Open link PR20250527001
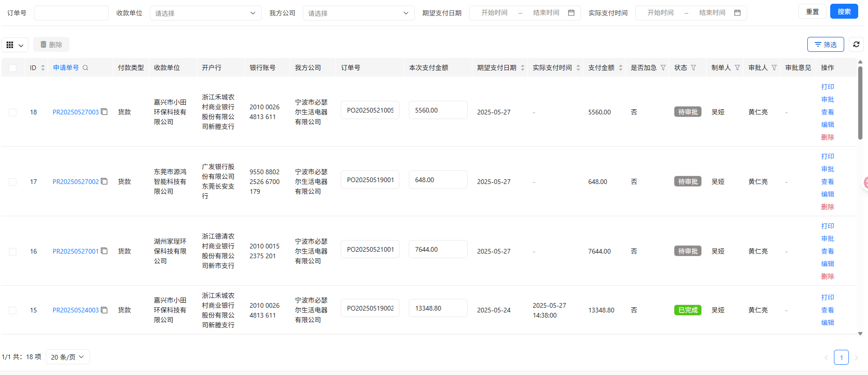This screenshot has height=375, width=868. (x=76, y=251)
